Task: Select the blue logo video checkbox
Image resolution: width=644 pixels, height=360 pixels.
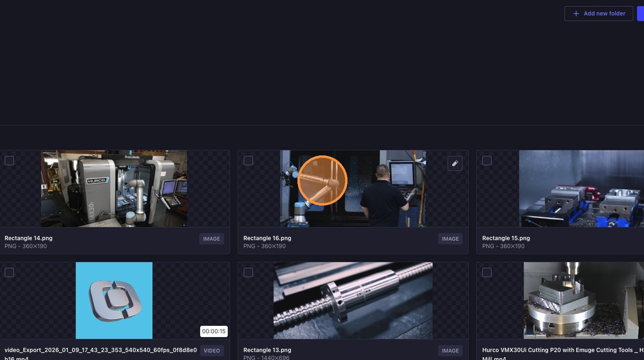Action: 9,272
